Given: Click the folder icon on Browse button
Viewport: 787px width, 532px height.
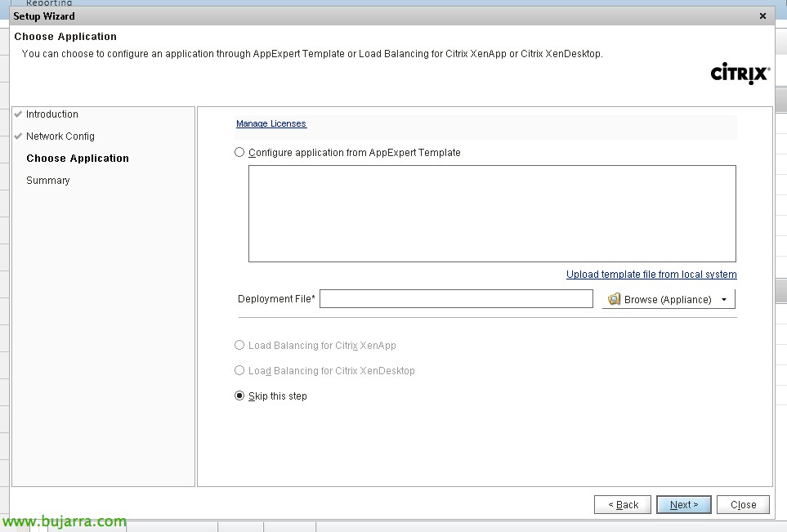Looking at the screenshot, I should (614, 299).
